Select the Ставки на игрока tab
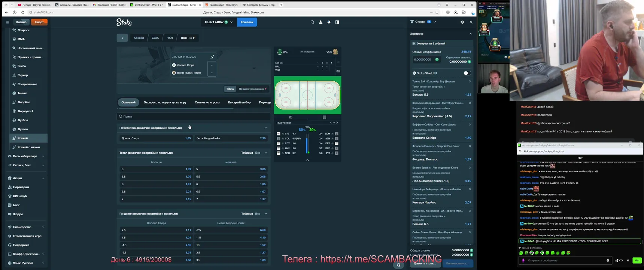Image resolution: width=644 pixels, height=270 pixels. [207, 102]
